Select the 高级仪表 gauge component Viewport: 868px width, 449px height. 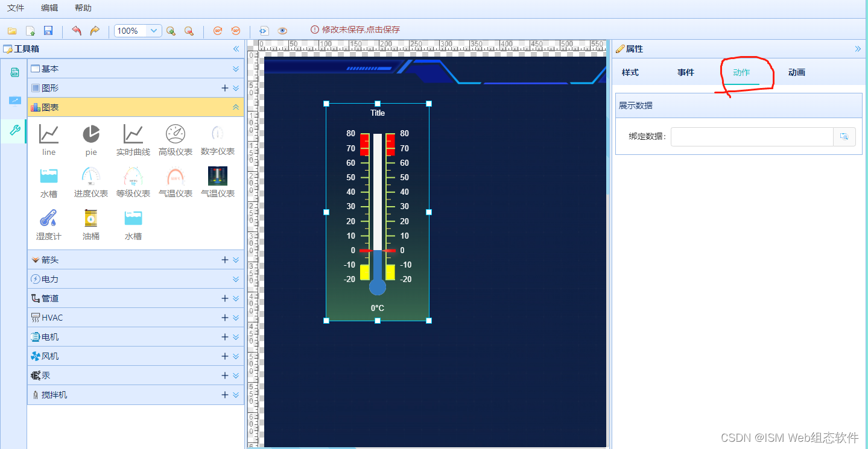pos(176,140)
